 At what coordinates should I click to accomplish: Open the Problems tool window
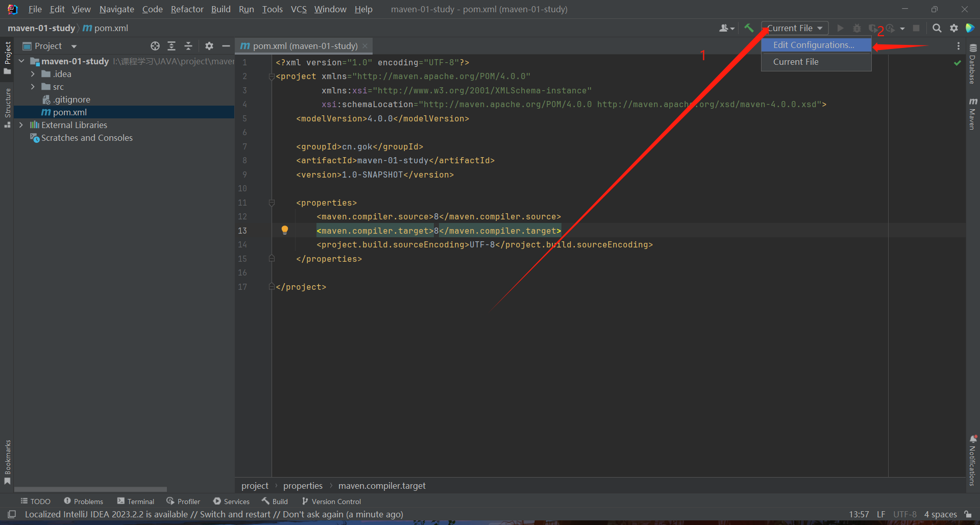(x=84, y=502)
